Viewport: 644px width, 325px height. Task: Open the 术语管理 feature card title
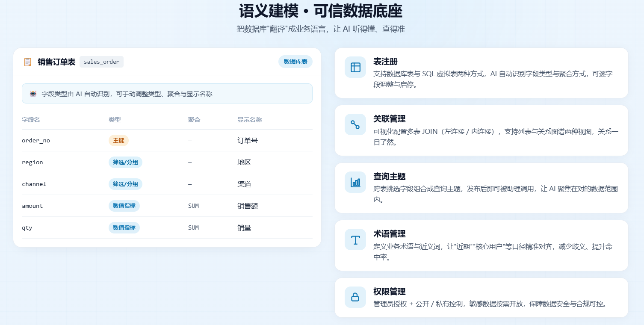tap(390, 234)
